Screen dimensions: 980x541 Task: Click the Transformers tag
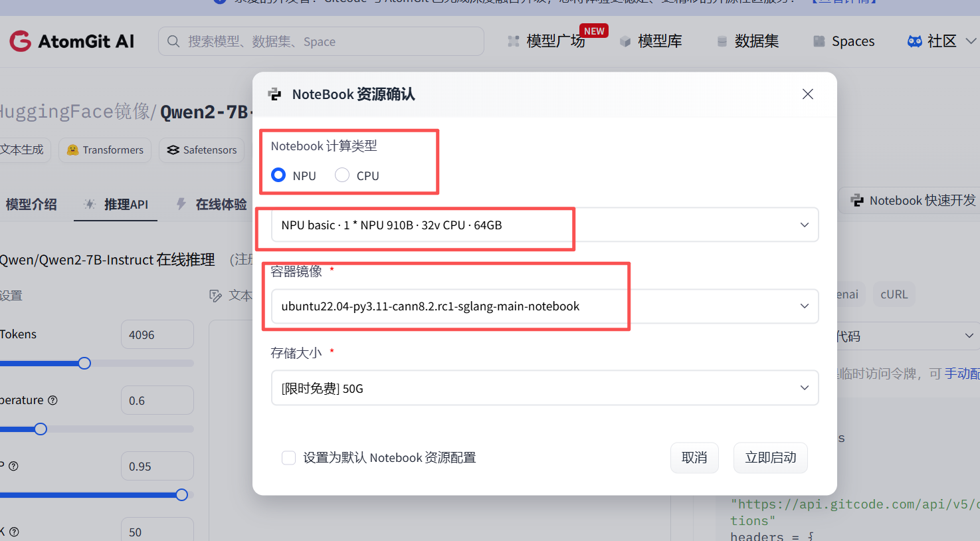point(105,150)
